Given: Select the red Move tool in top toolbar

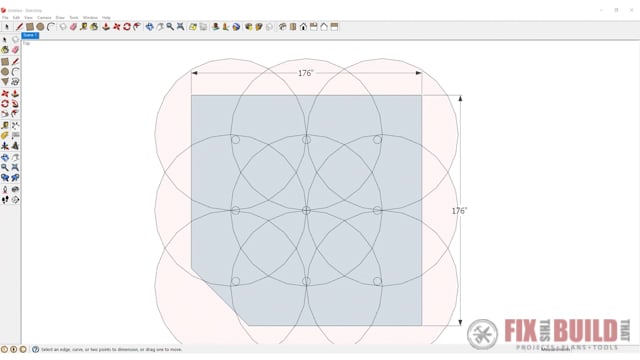Looking at the screenshot, I should click(x=116, y=27).
